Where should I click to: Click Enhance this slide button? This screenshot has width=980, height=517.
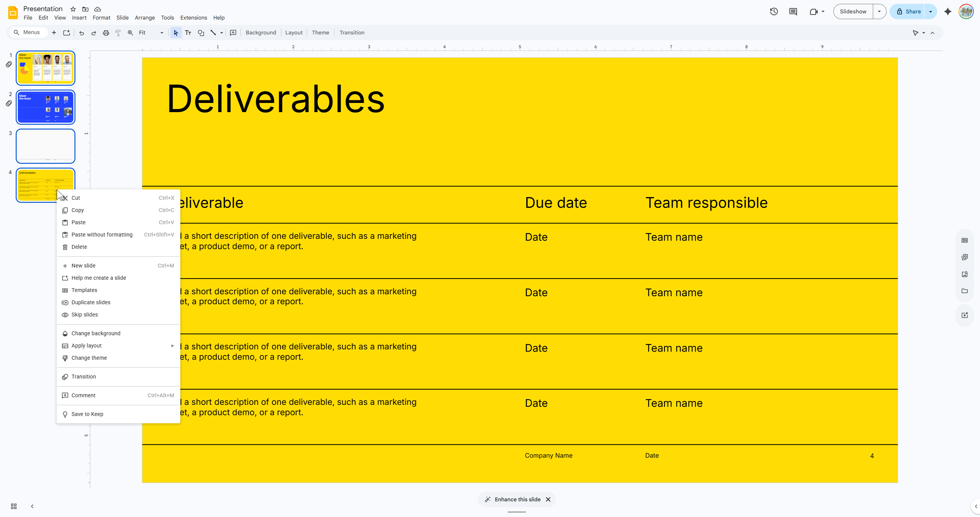pos(513,499)
